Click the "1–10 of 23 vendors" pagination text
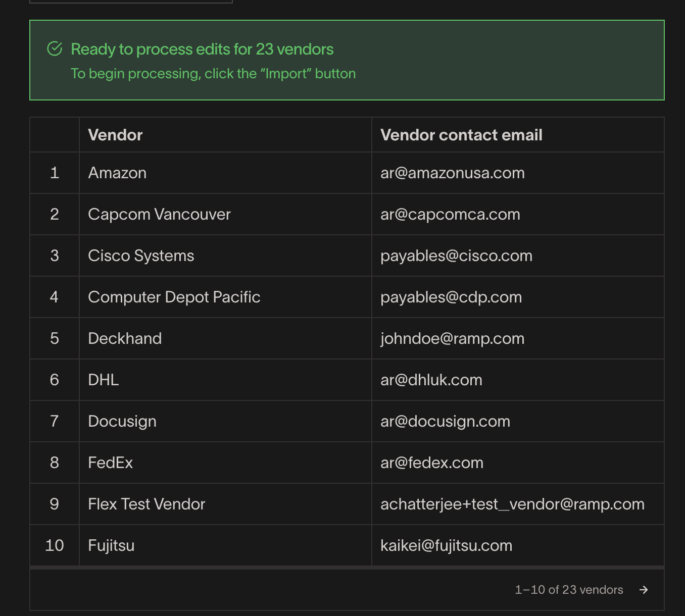The image size is (685, 616). (568, 590)
